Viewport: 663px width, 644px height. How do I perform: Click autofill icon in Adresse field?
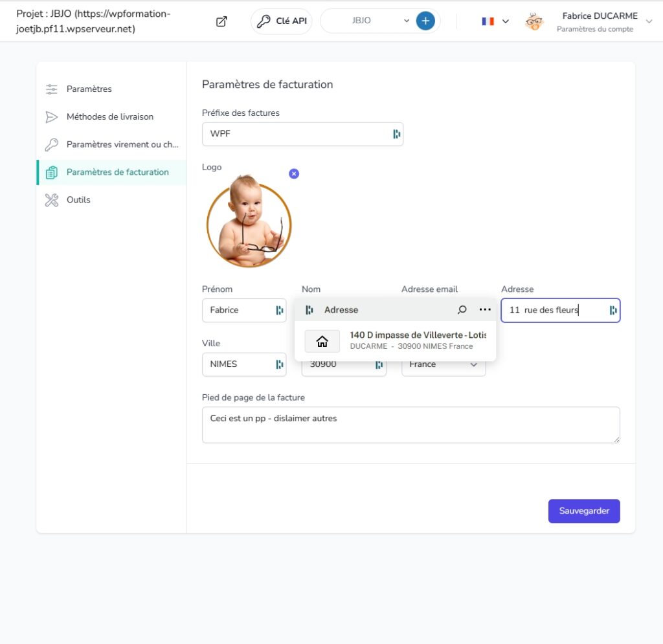(613, 311)
